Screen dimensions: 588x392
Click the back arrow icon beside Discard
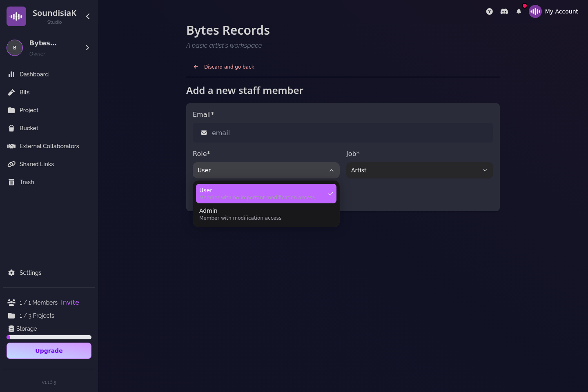[196, 67]
